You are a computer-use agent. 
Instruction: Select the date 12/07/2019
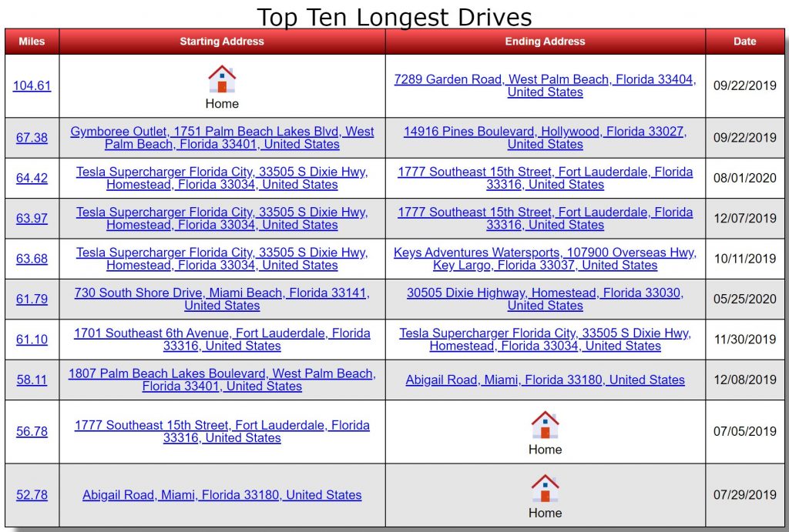pos(745,218)
